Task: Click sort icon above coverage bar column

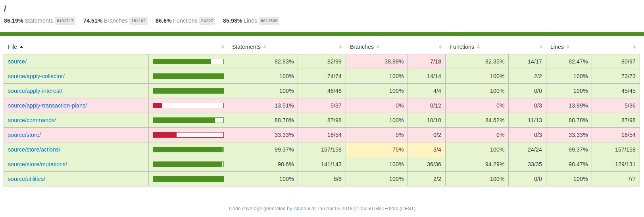Action: click(x=223, y=47)
